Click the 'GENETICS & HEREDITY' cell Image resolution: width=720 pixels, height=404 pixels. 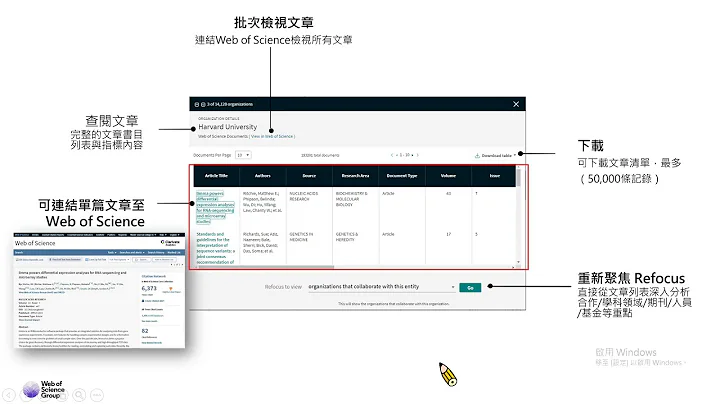tap(348, 237)
